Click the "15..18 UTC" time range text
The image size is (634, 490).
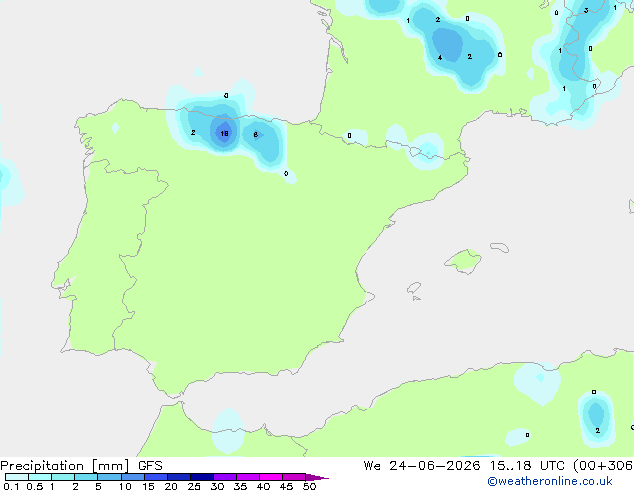click(x=527, y=466)
